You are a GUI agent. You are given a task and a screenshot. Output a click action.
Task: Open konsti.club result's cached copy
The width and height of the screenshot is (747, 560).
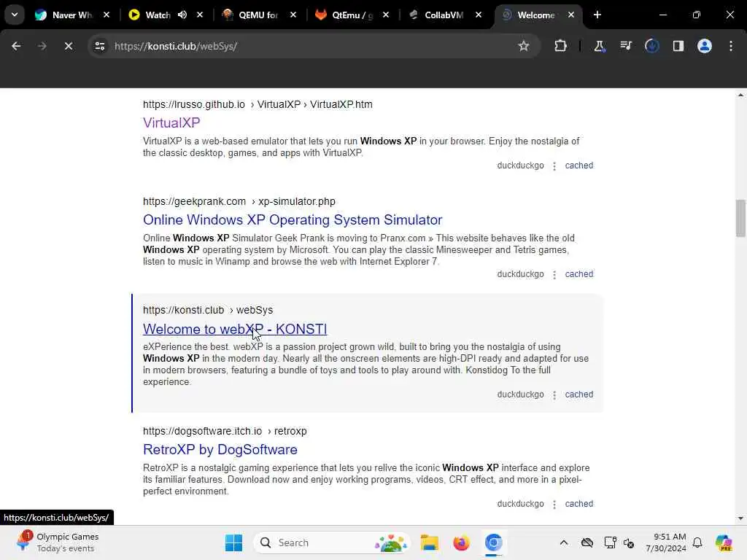(578, 394)
